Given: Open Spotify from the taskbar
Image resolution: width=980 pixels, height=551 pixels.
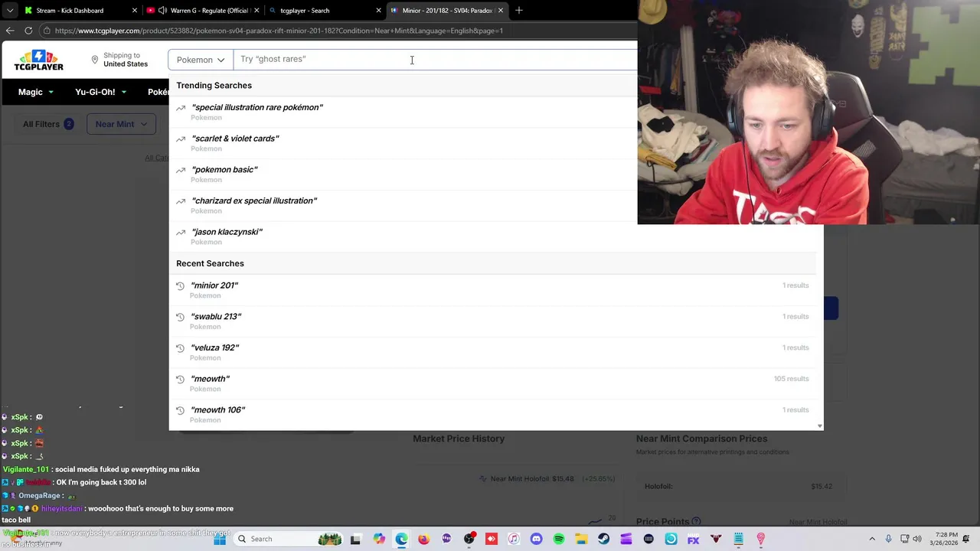Looking at the screenshot, I should coord(559,539).
